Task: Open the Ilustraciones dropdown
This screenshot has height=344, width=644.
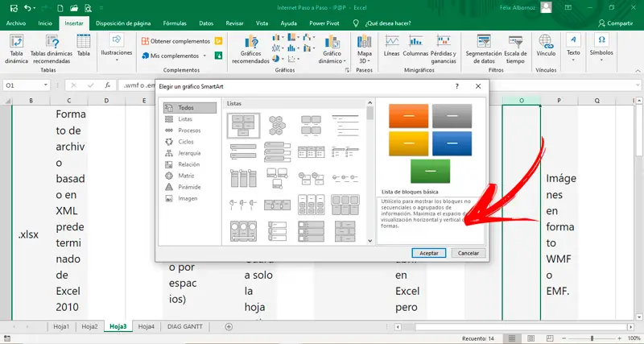Action: tap(117, 48)
